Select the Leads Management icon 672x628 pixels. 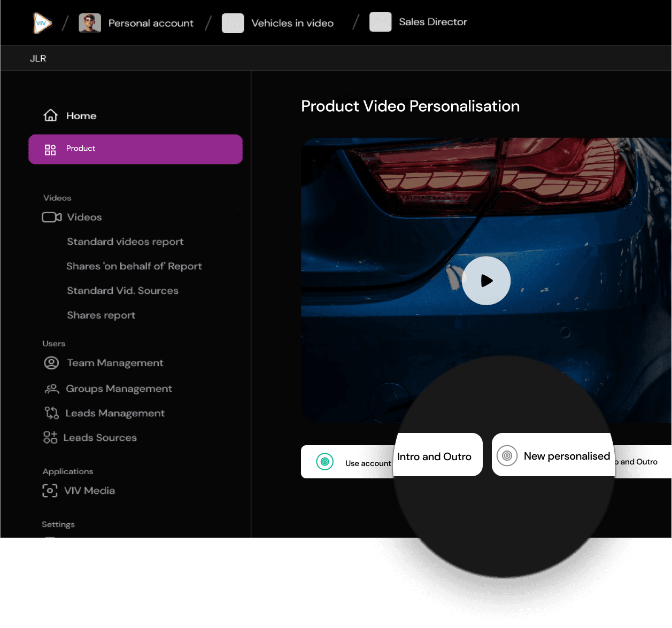pyautogui.click(x=51, y=413)
